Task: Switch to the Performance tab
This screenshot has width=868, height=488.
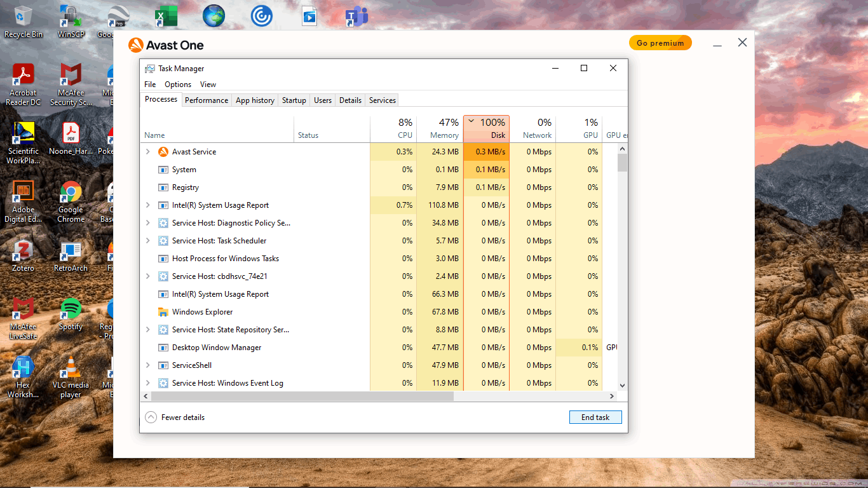Action: [x=207, y=100]
